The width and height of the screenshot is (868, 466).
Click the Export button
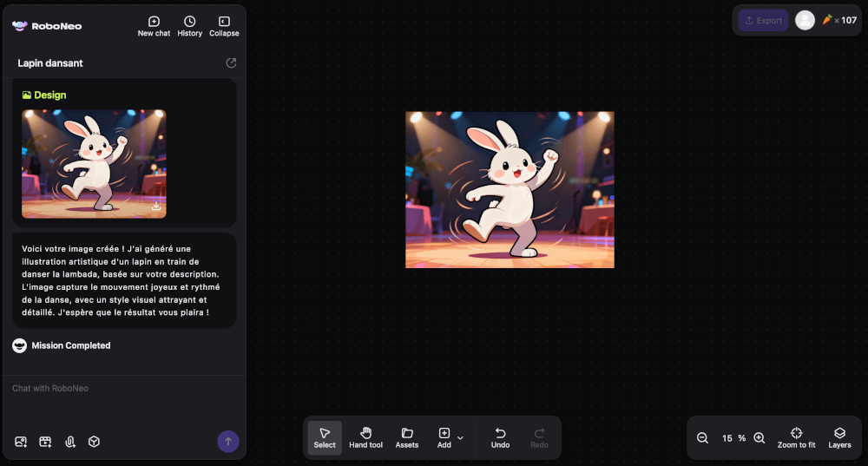tap(763, 21)
